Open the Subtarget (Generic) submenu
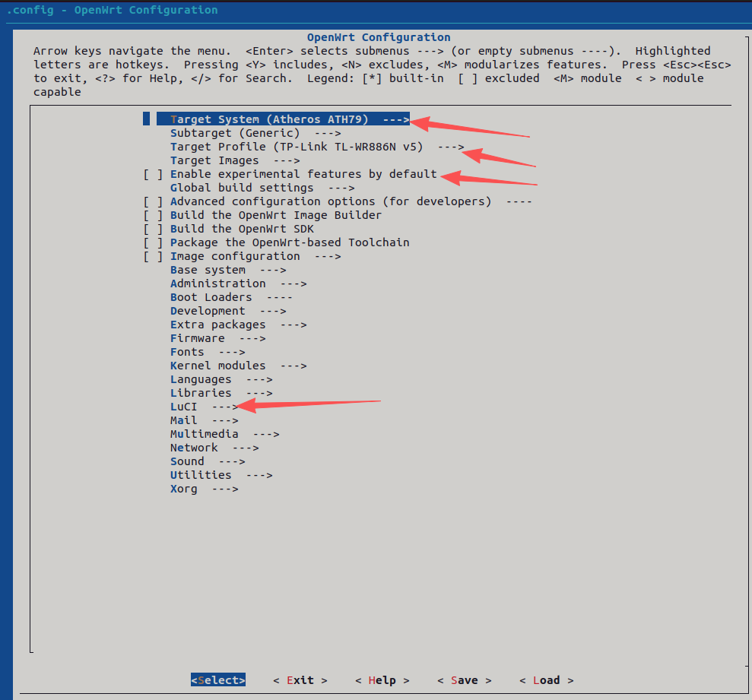Viewport: 752px width, 700px height. (x=255, y=133)
